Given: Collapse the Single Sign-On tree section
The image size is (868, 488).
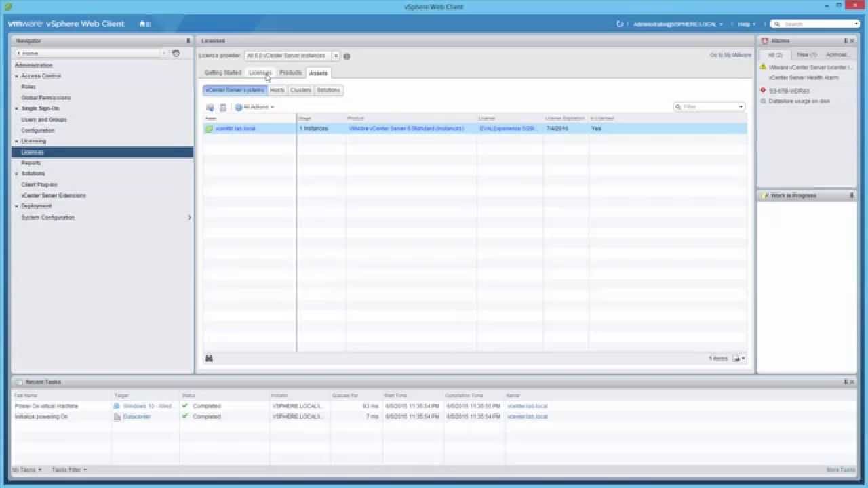Looking at the screenshot, I should (17, 108).
